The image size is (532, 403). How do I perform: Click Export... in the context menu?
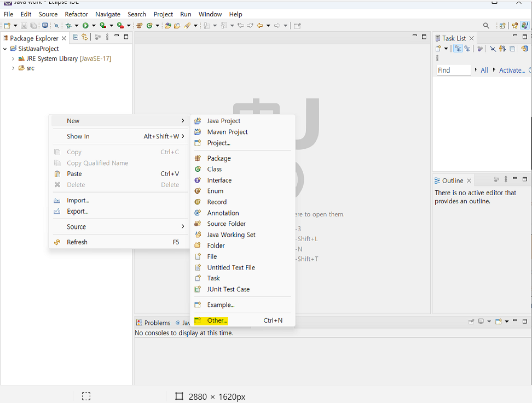pos(119,211)
